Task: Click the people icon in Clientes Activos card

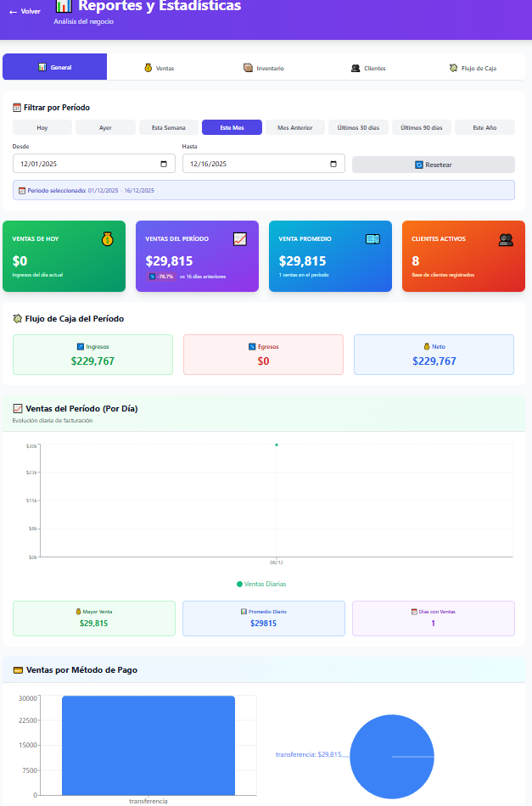Action: (x=506, y=239)
